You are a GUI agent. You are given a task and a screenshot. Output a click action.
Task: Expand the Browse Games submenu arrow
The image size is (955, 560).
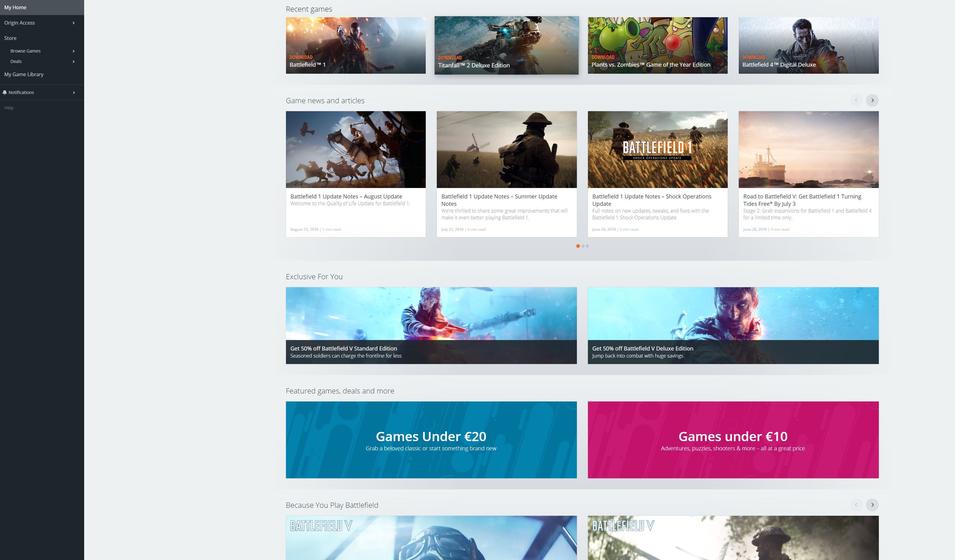tap(73, 51)
